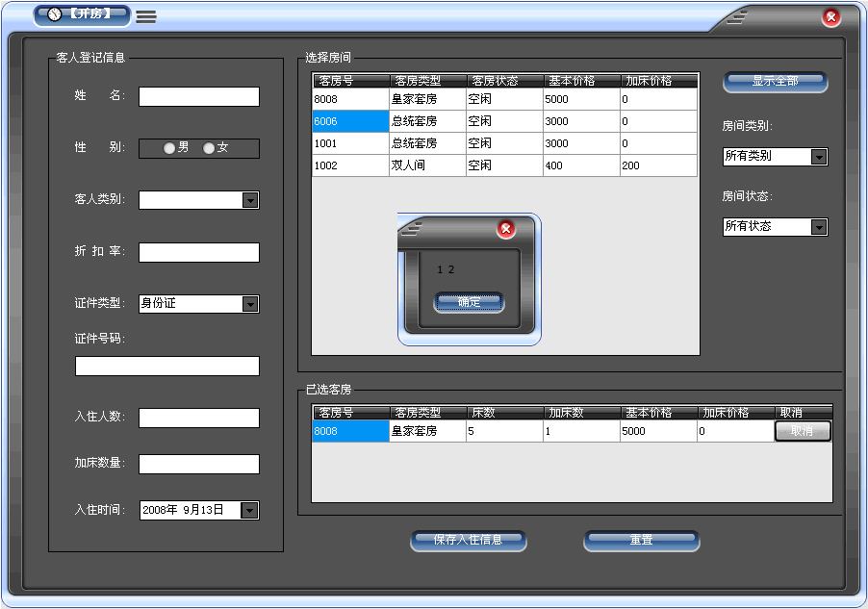
Task: Click the 双人间 room type cell
Action: 427,165
